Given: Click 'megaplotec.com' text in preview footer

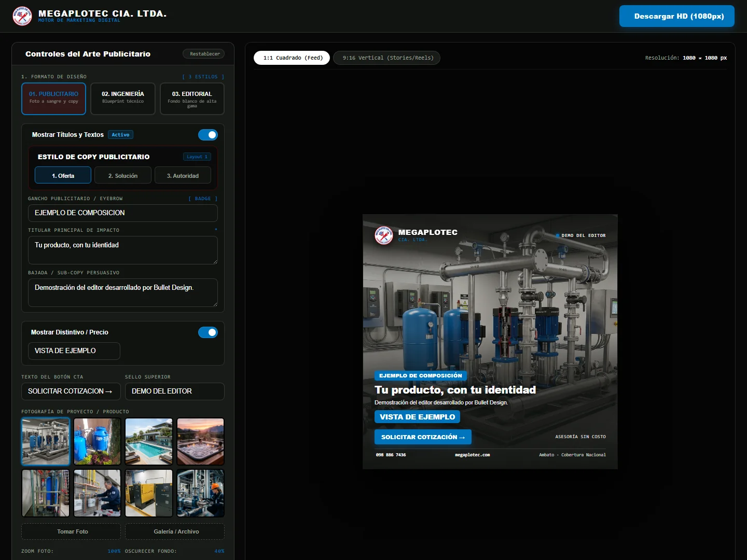Looking at the screenshot, I should (473, 455).
